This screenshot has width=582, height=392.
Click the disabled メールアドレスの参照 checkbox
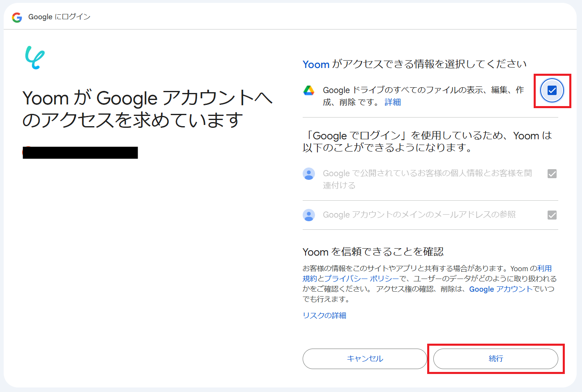coord(552,215)
